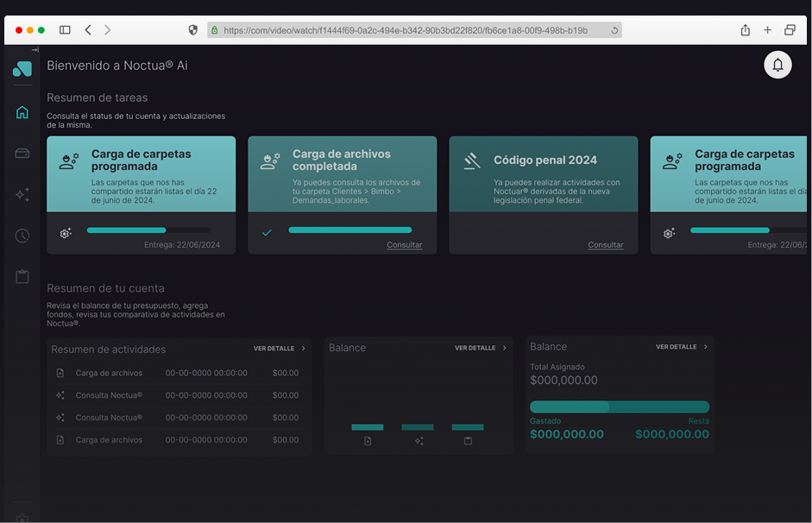Image resolution: width=812 pixels, height=523 pixels.
Task: Open the sparkles AI section in sidebar
Action: point(22,195)
